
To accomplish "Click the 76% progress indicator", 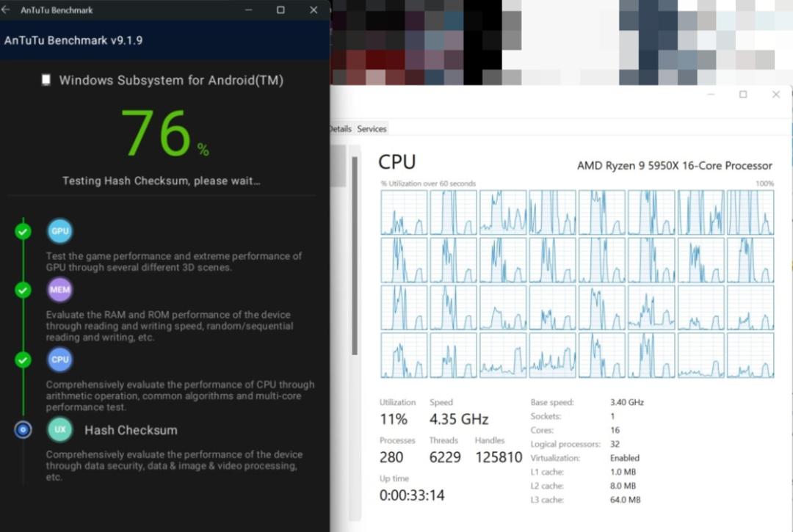I will [x=164, y=134].
